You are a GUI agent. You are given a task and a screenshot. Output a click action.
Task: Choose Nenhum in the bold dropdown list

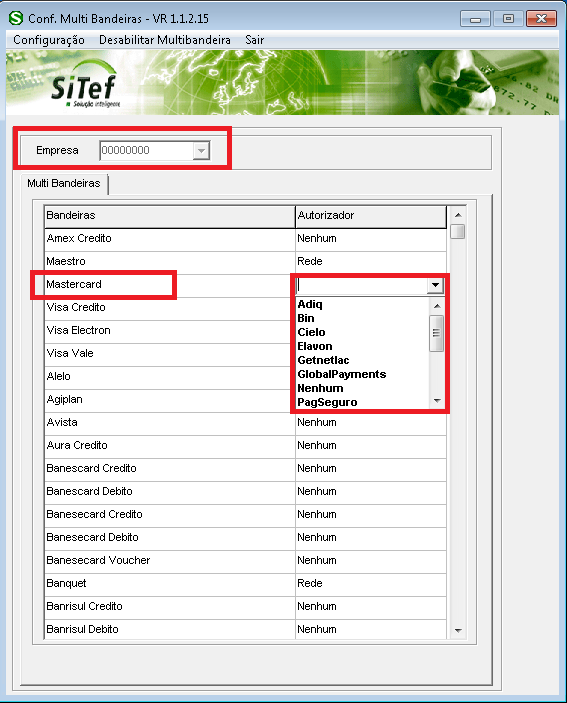[x=320, y=388]
